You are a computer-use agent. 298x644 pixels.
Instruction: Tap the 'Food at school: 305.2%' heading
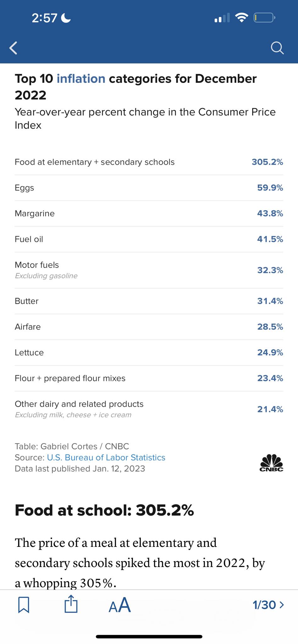pyautogui.click(x=104, y=510)
